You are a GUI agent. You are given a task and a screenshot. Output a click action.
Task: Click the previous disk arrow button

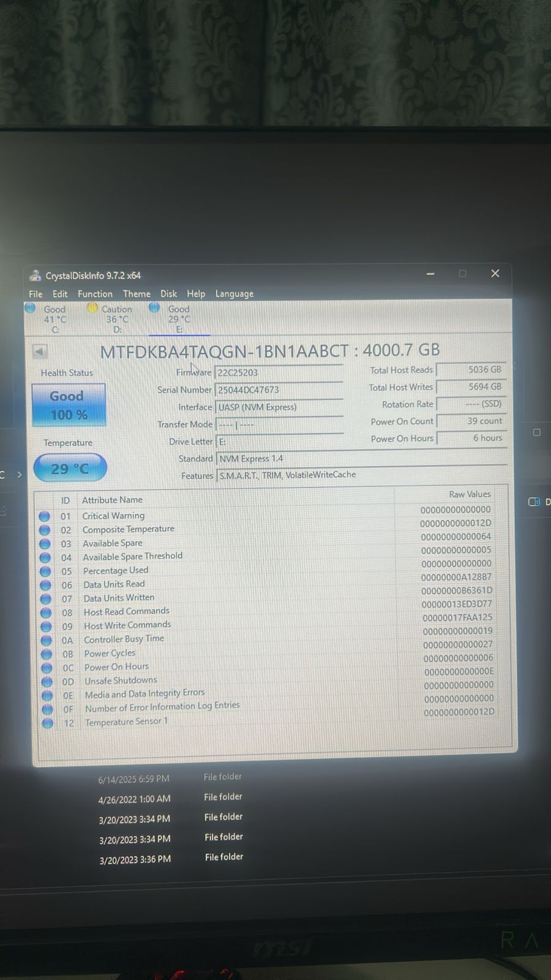click(x=40, y=352)
